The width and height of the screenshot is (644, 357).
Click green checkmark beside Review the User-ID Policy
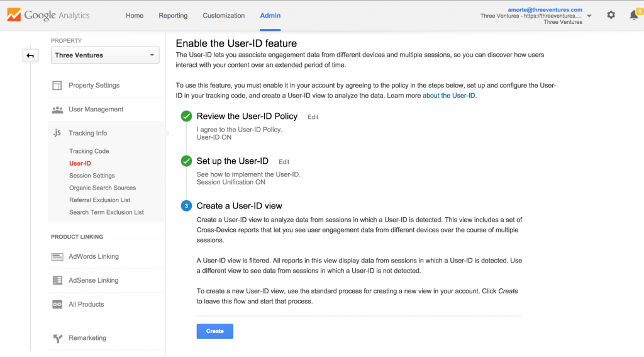point(186,116)
